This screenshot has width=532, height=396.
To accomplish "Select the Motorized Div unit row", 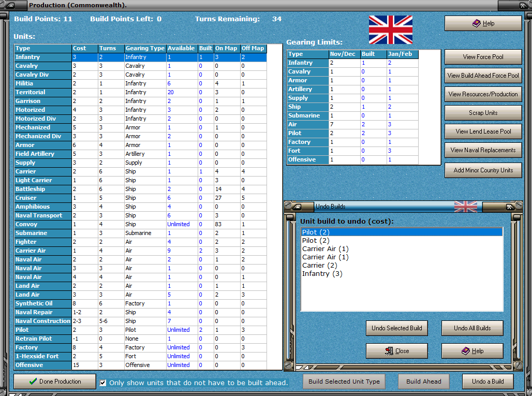I will tap(140, 119).
